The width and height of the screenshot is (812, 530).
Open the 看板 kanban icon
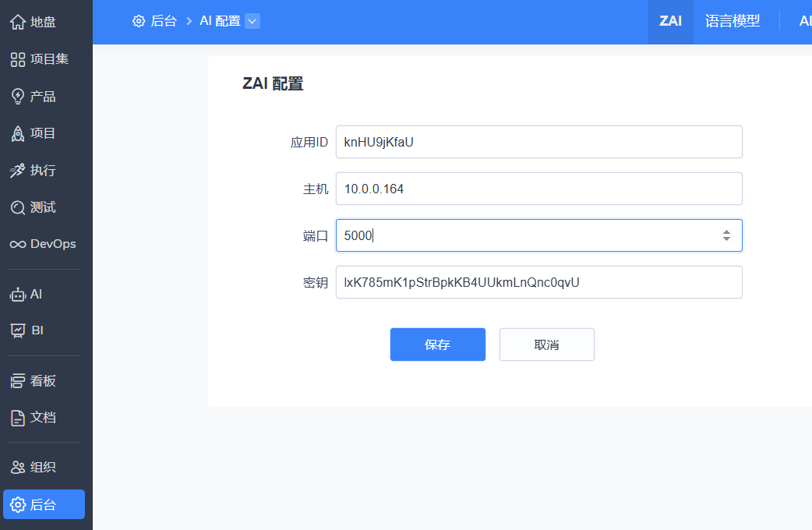[18, 381]
